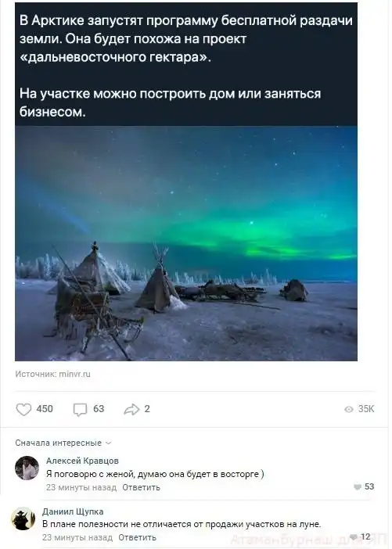The height and width of the screenshot is (549, 392).
Task: Like Даниил Щупка's comment heart
Action: (354, 537)
